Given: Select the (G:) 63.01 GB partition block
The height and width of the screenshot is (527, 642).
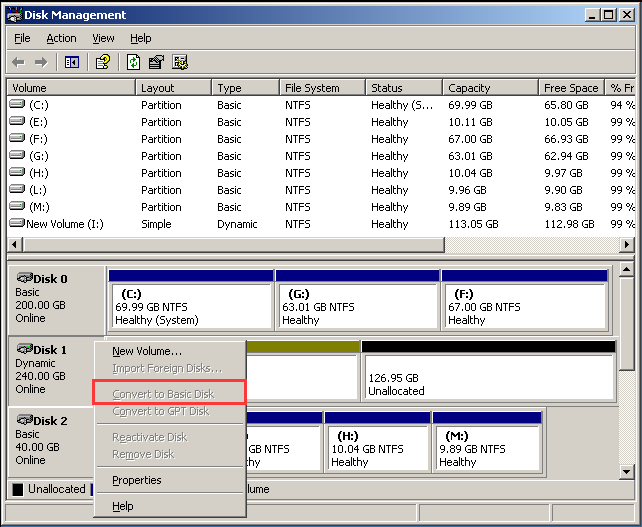Looking at the screenshot, I should 357,300.
